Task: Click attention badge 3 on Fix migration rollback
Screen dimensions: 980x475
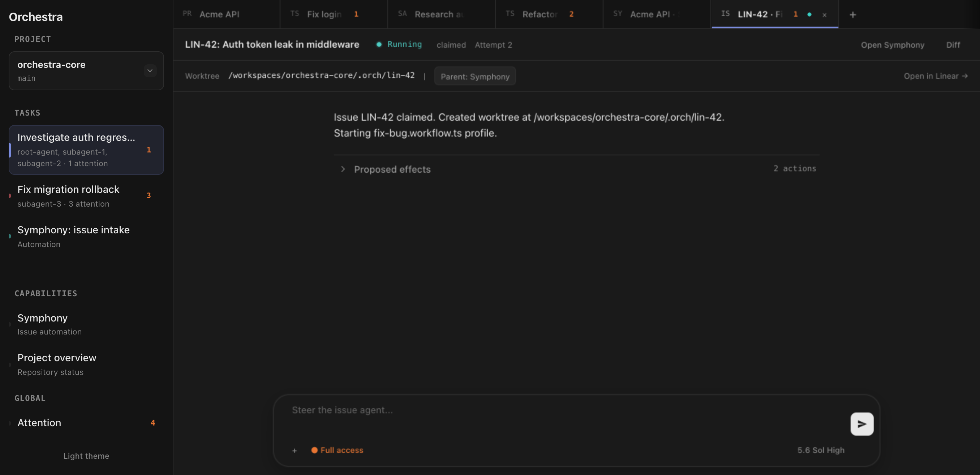Action: click(149, 195)
